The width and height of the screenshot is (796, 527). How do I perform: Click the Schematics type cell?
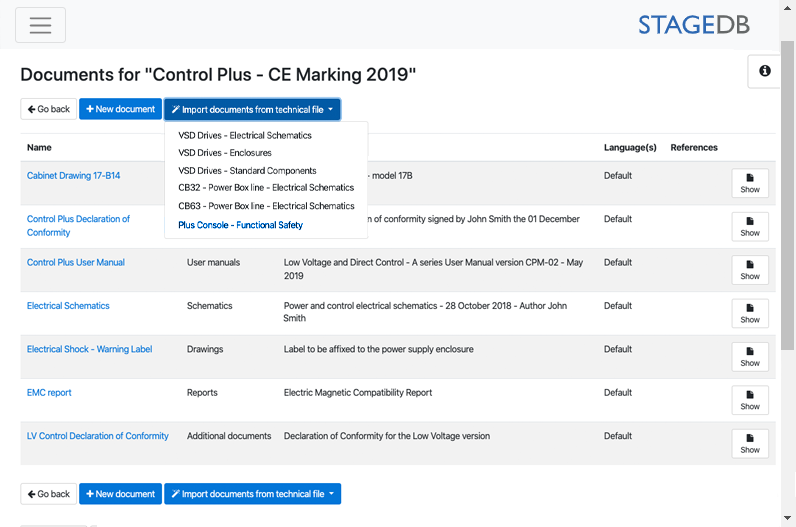(x=210, y=306)
